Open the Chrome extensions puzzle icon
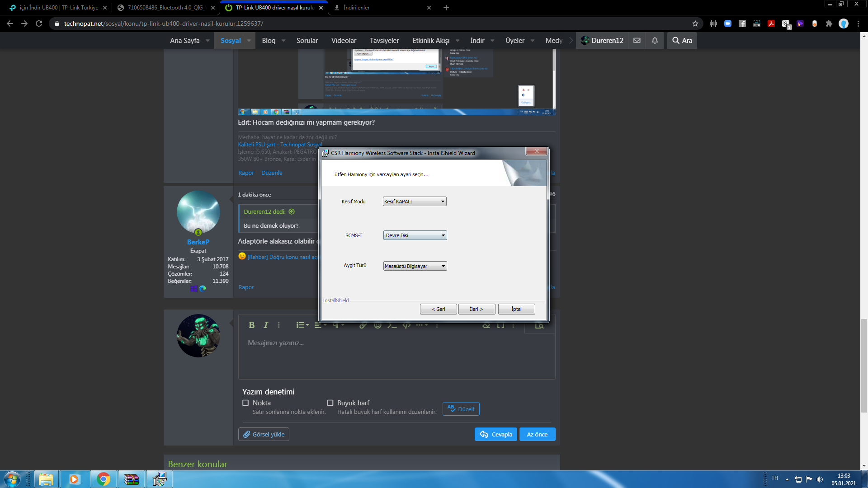The image size is (868, 488). coord(829,23)
